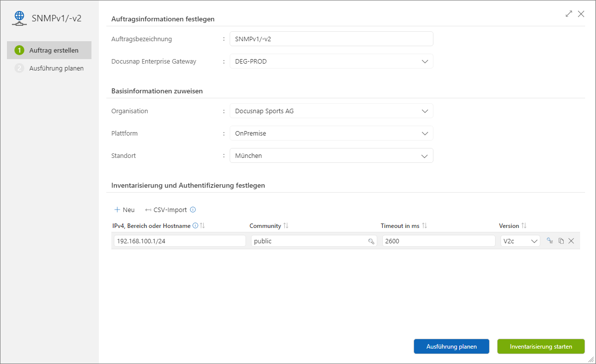Click the Plattform label
The height and width of the screenshot is (364, 596).
click(x=124, y=133)
